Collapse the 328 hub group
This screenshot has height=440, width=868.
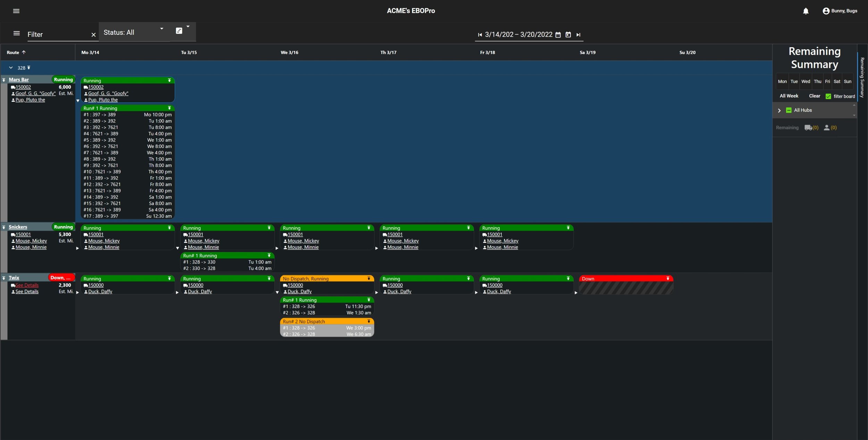click(x=11, y=68)
